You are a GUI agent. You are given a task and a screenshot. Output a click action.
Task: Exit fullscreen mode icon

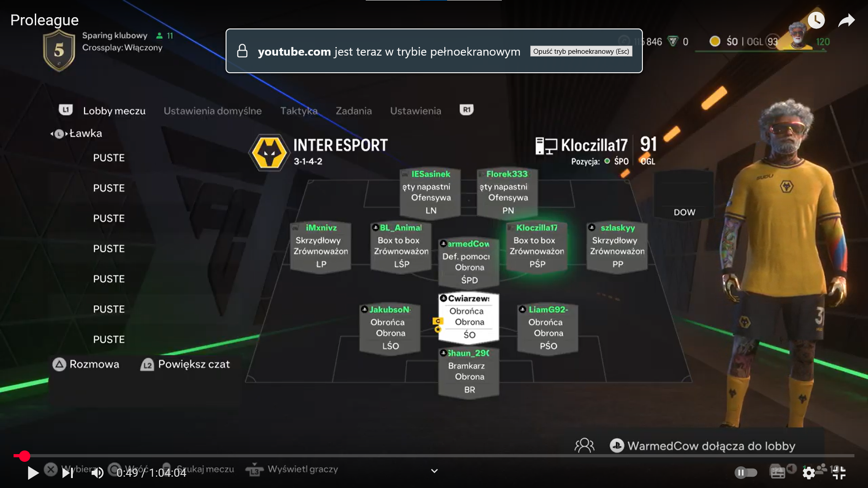[x=839, y=473]
